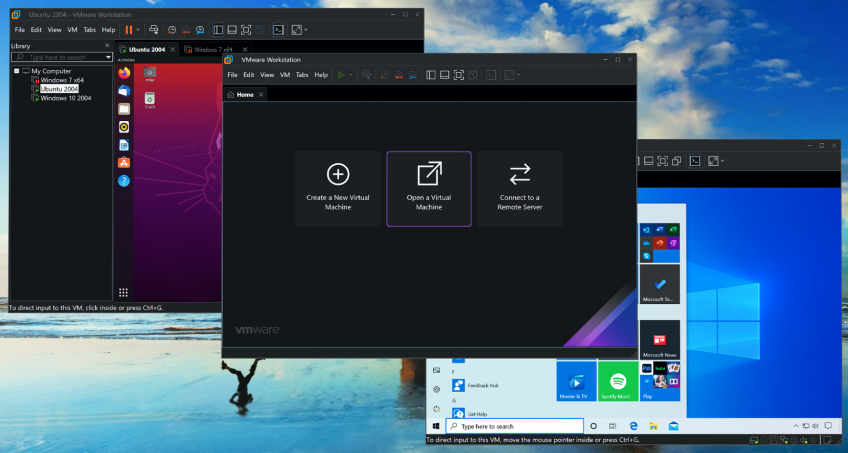Image resolution: width=848 pixels, height=453 pixels.
Task: Open File Explorer in Windows 10 guest taskbar
Action: (653, 426)
